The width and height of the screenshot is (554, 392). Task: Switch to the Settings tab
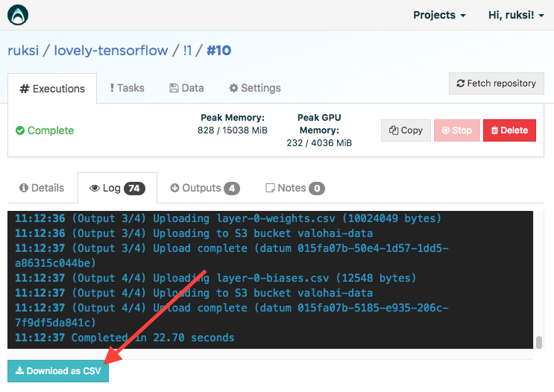pos(255,88)
